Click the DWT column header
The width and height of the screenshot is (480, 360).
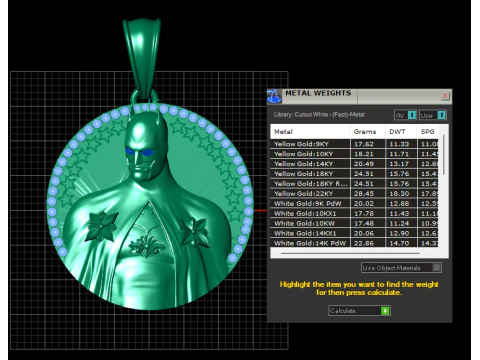pos(401,132)
